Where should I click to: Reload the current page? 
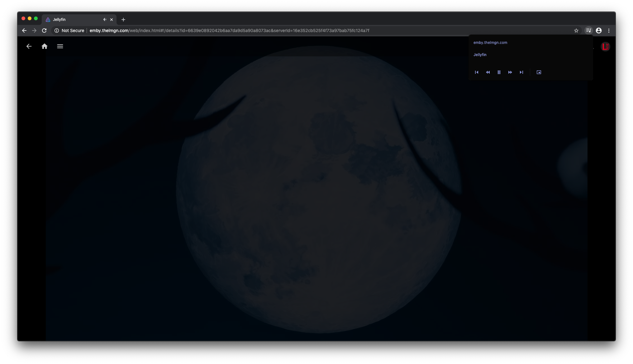point(44,31)
